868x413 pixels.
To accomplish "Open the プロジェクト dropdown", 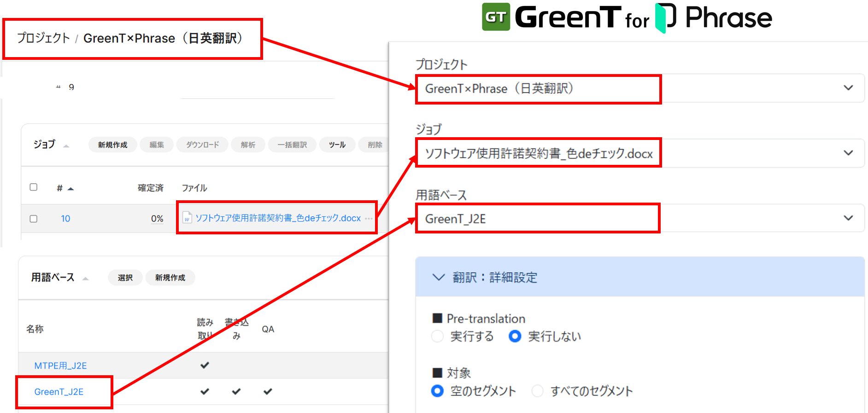I will pos(848,88).
